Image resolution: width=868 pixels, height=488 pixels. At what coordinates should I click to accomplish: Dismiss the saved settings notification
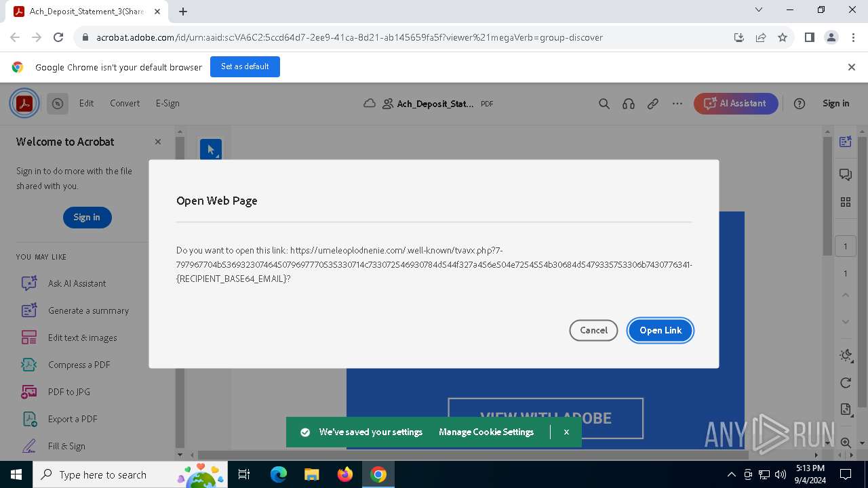566,432
